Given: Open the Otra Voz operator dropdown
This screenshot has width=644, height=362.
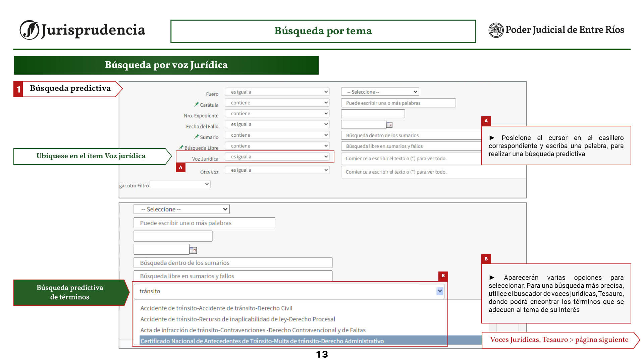Looking at the screenshot, I should tap(277, 170).
